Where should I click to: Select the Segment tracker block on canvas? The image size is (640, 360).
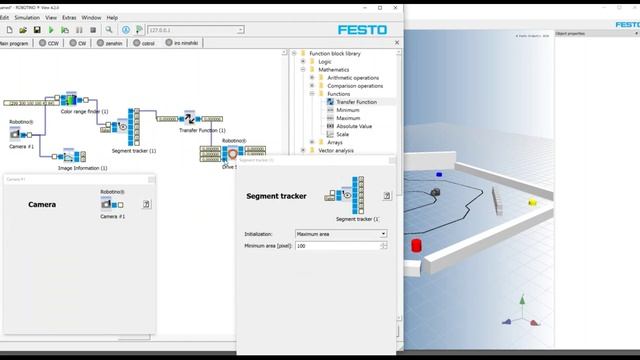coord(122,127)
